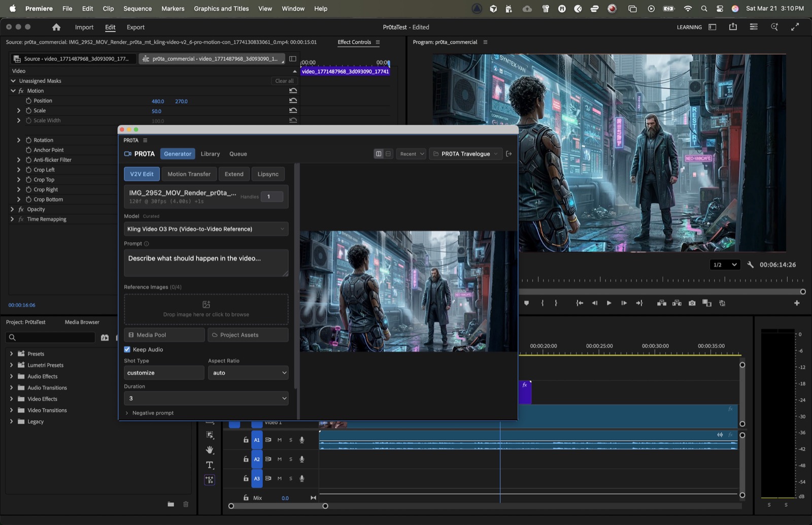The image size is (812, 525).
Task: Open the Duration dropdown set to 3
Action: coord(206,398)
